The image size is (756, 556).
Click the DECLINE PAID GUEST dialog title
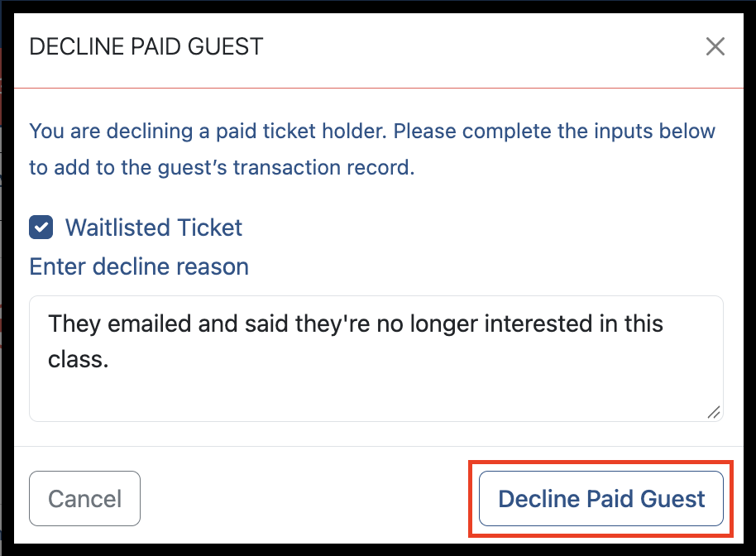tap(146, 47)
